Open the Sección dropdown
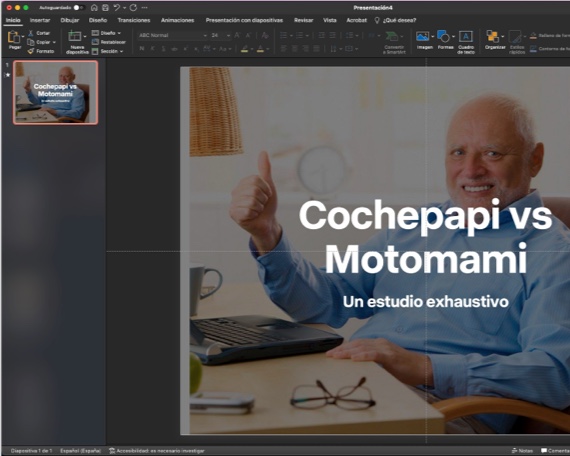Viewport: 570px width, 456px height. [x=108, y=51]
